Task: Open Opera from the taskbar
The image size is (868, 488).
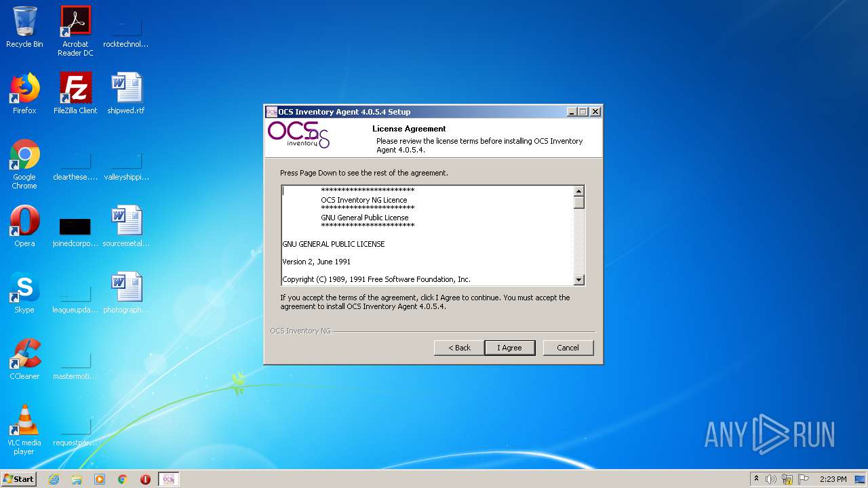Action: [145, 479]
